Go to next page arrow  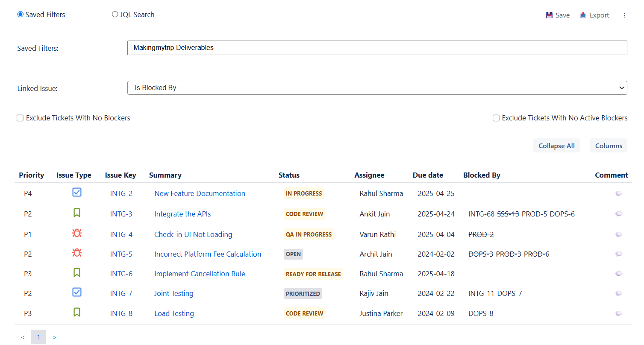coord(55,337)
